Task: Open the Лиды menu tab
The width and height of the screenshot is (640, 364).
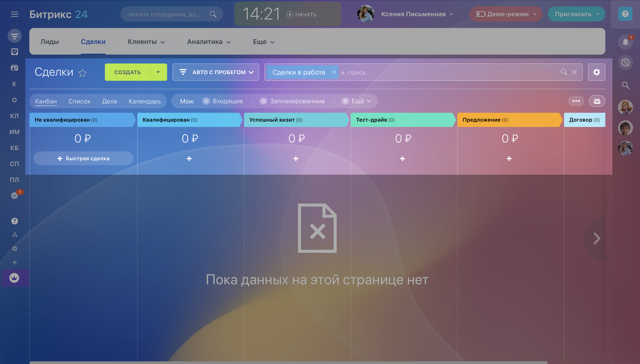Action: pyautogui.click(x=50, y=42)
